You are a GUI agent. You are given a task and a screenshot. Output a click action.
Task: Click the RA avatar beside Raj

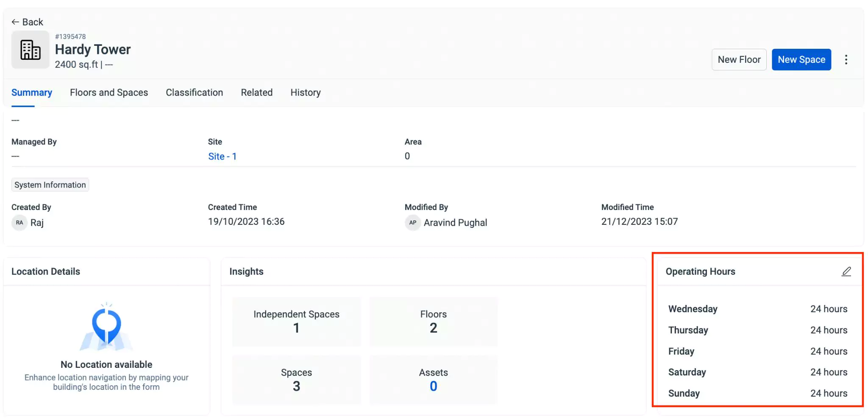pyautogui.click(x=19, y=223)
